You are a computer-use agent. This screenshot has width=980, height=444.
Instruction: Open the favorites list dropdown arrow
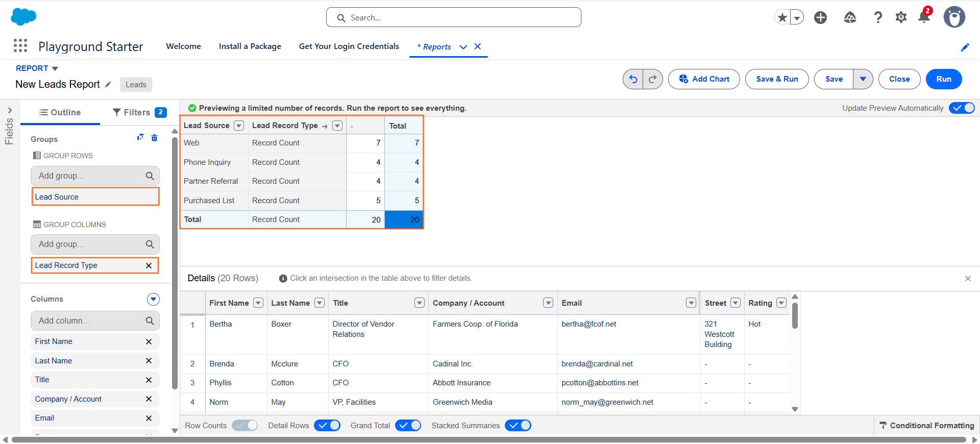tap(797, 17)
